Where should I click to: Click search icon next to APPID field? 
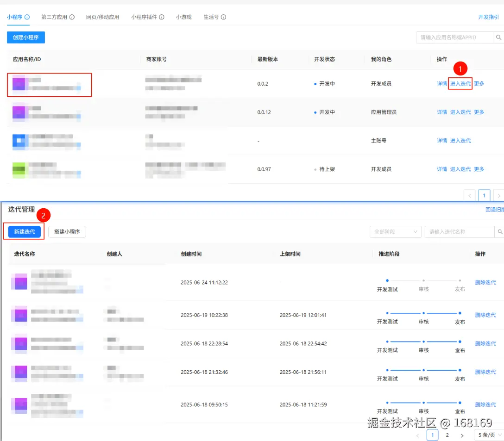[x=498, y=37]
